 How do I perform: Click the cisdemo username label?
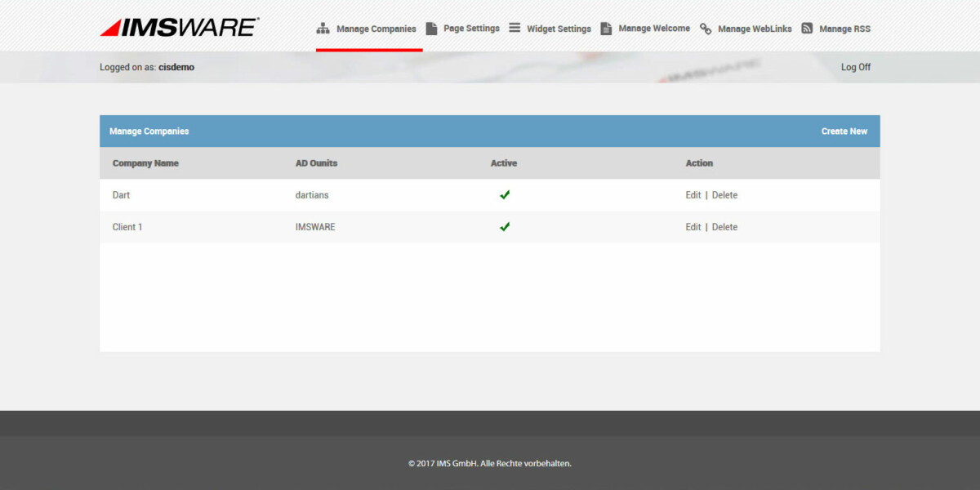click(175, 67)
